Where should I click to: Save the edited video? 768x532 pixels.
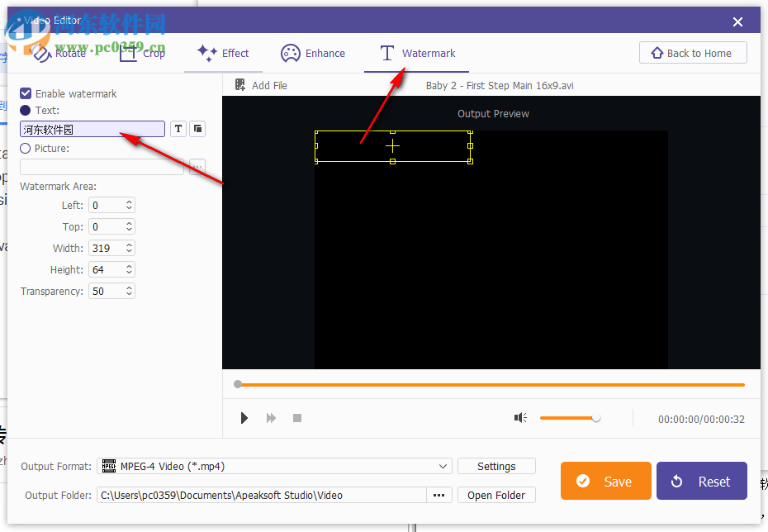pyautogui.click(x=605, y=481)
